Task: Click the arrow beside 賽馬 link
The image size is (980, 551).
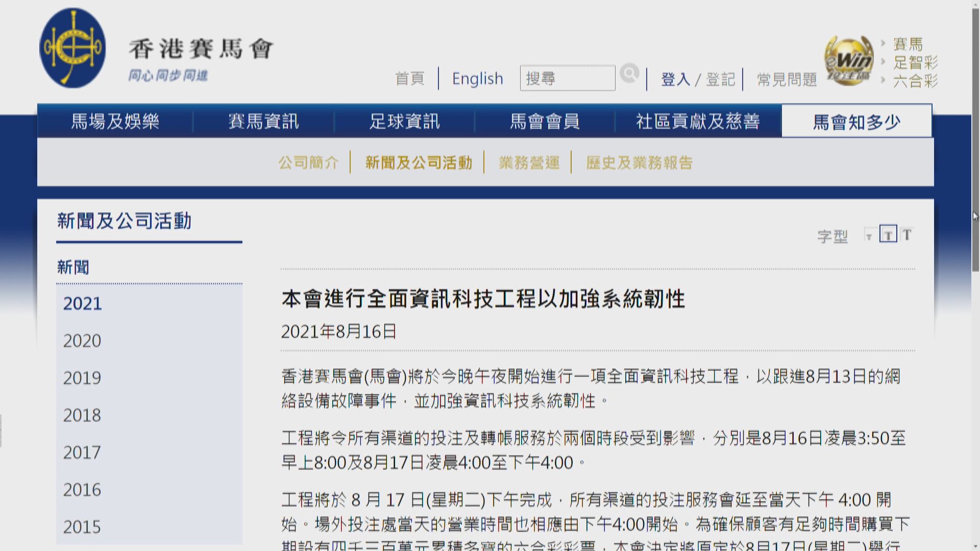Action: pyautogui.click(x=883, y=44)
